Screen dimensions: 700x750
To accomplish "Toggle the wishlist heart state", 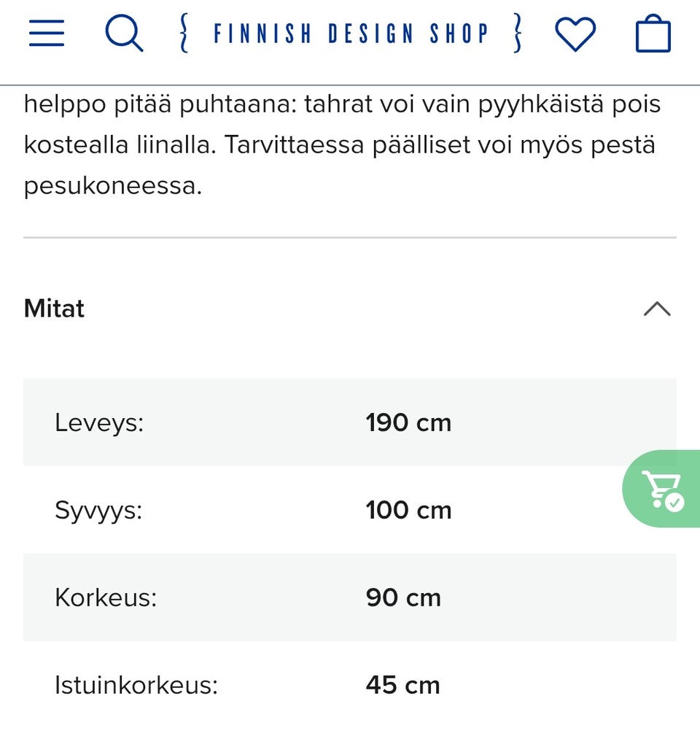I will [x=576, y=32].
